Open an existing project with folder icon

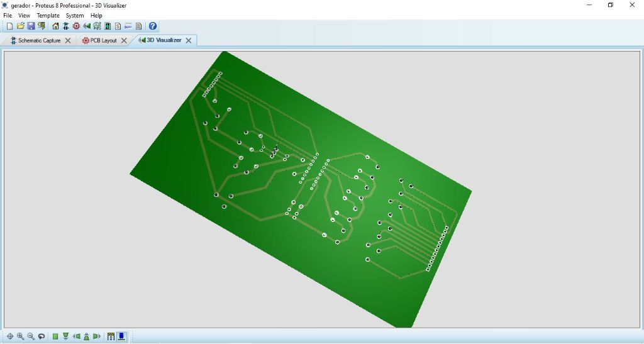[x=20, y=26]
